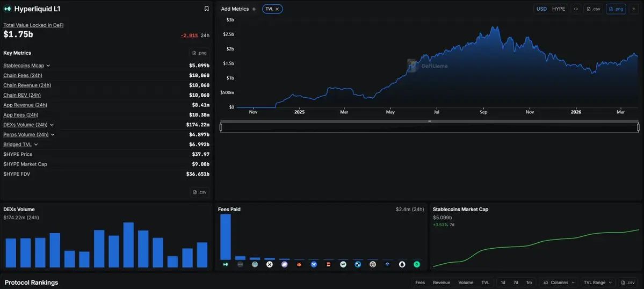Open Chain Fees (24h) metric
644x289 pixels.
click(x=23, y=76)
